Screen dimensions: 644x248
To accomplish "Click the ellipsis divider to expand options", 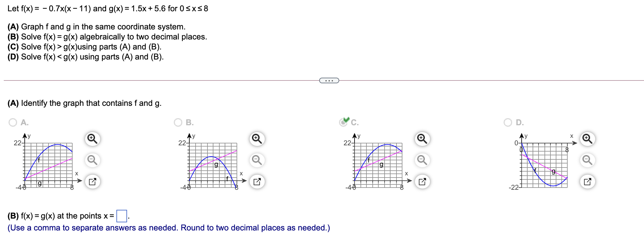I will pos(329,80).
